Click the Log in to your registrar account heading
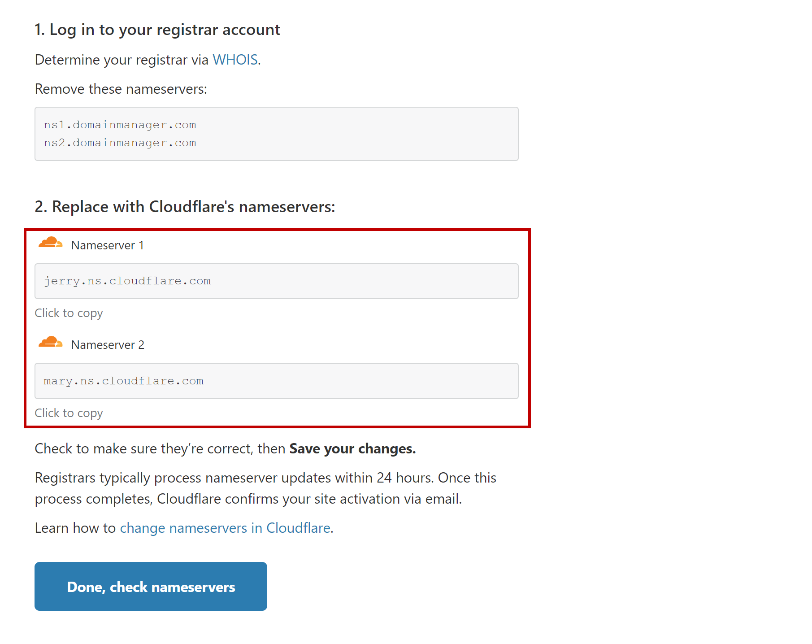This screenshot has height=644, width=812. click(157, 30)
